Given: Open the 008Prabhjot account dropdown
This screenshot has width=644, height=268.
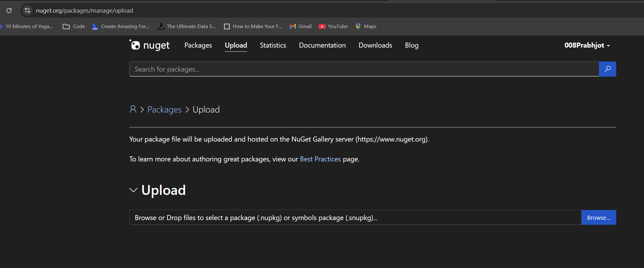Looking at the screenshot, I should point(587,45).
